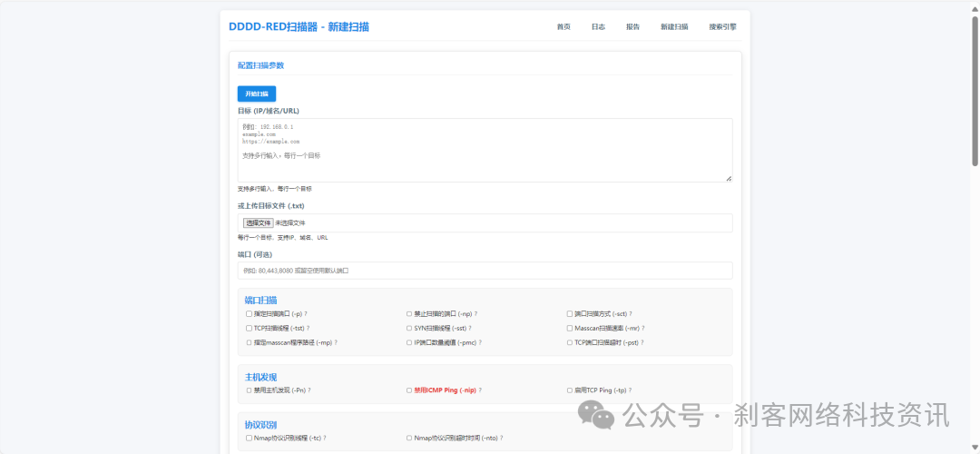980x454 pixels.
Task: Click the ? icon after 启用TCP Ping (-tp)
Action: coord(630,390)
